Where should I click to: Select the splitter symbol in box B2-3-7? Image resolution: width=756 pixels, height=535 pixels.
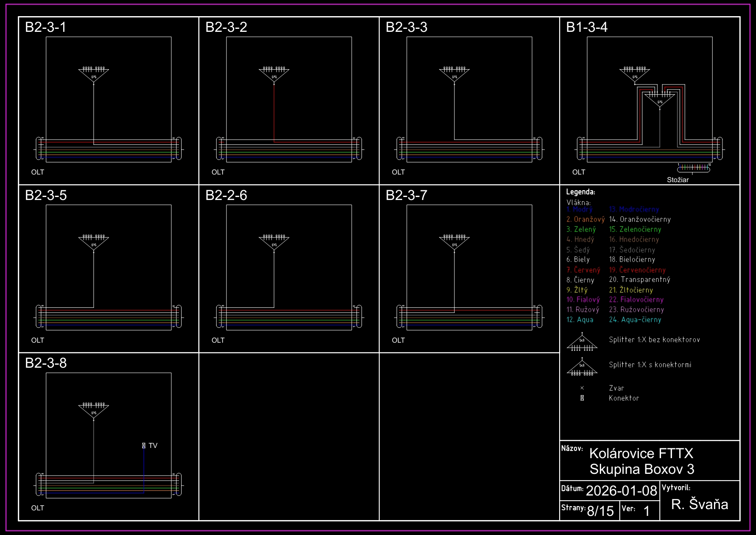pyautogui.click(x=454, y=242)
